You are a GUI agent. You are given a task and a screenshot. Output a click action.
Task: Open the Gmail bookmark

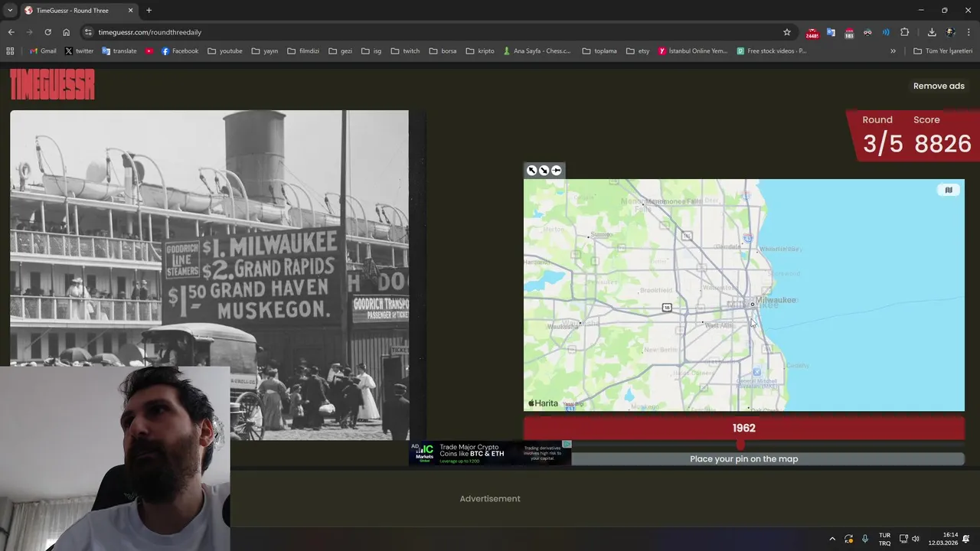43,51
